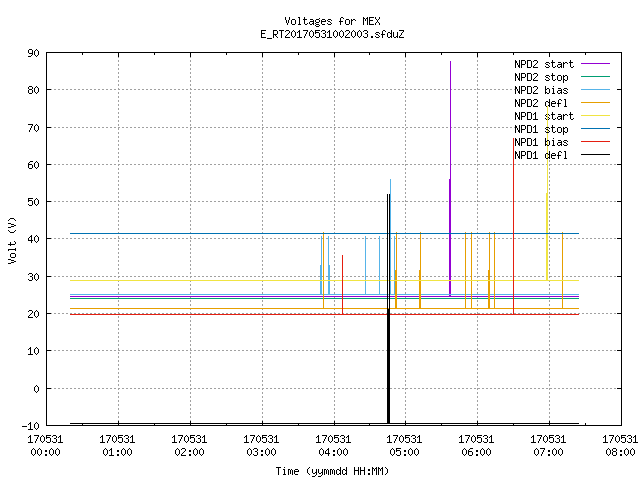Image resolution: width=640 pixels, height=480 pixels.
Task: Click the chart title "Voltages for MEX"
Action: [332, 21]
